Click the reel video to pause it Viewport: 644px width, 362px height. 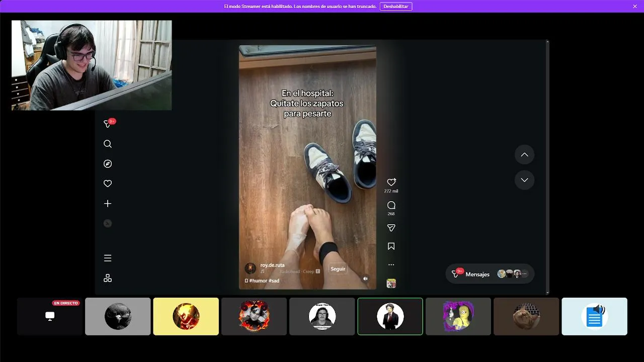307,167
